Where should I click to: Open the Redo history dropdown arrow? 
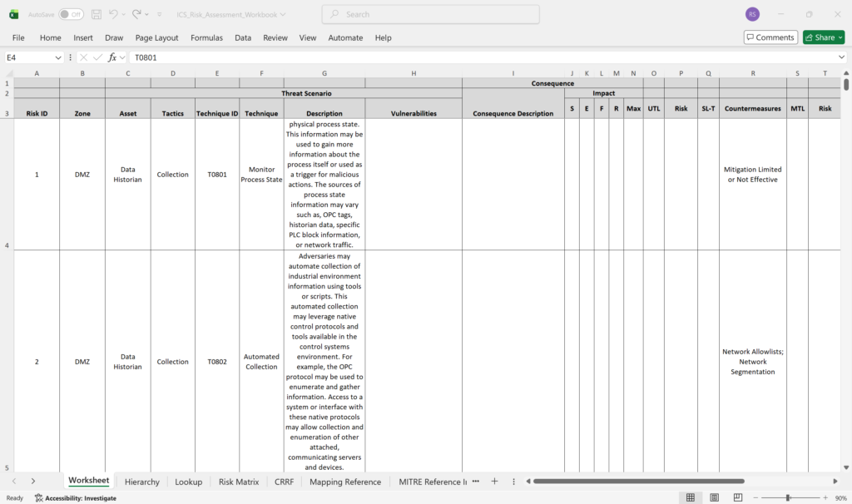pyautogui.click(x=147, y=15)
